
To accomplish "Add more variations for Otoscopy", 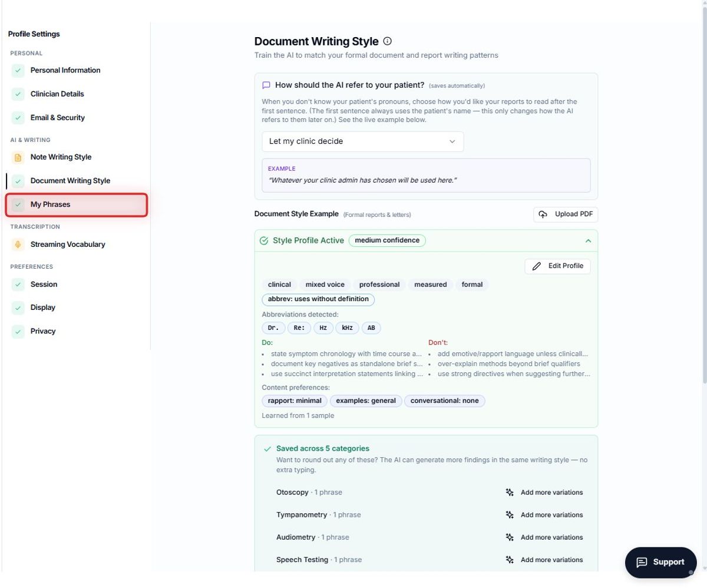I will 544,493.
